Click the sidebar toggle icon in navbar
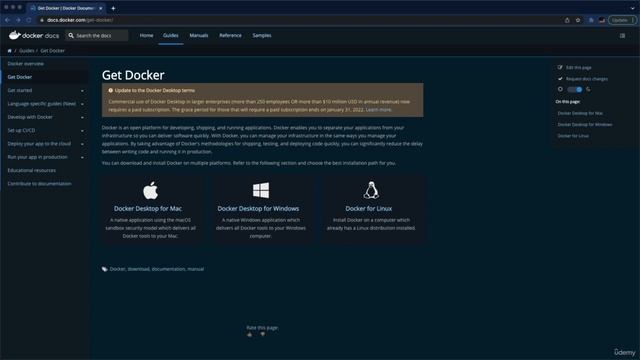The image size is (640, 360). tap(622, 36)
